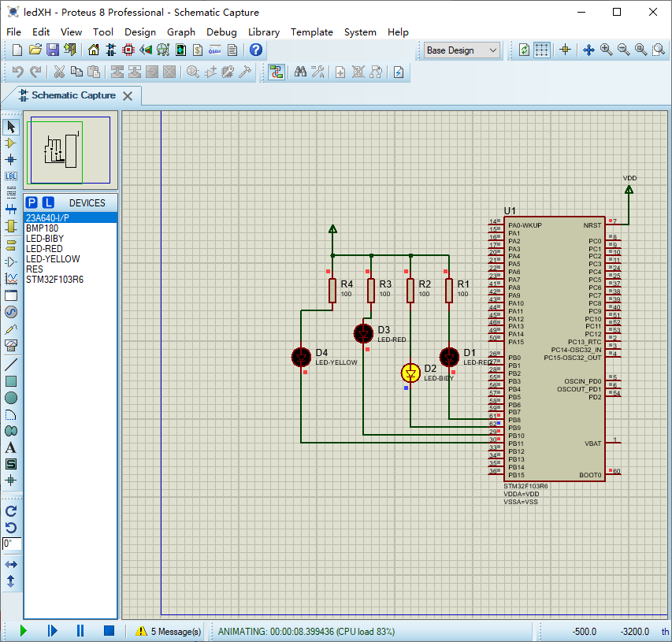The width and height of the screenshot is (672, 642).
Task: Click the U1 STM32F103R6 chip
Action: pos(555,349)
